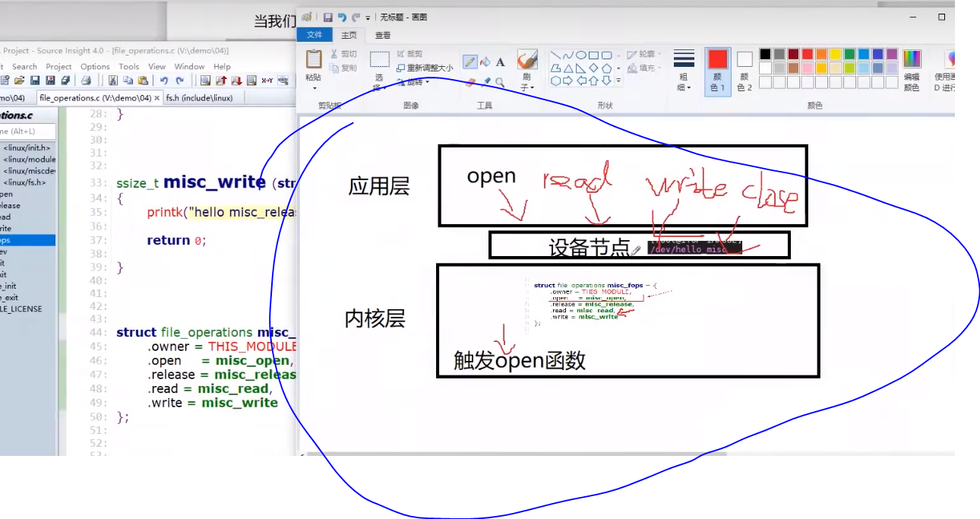Image resolution: width=980 pixels, height=519 pixels.
Task: Select the Color picker eyedropper tool
Action: (x=485, y=81)
